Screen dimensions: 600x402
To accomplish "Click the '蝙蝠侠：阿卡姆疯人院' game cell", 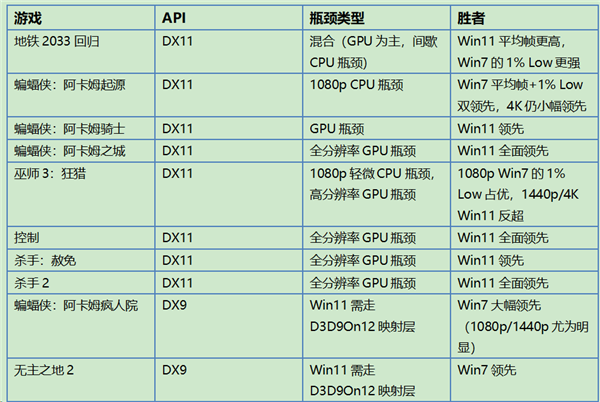I will point(81,326).
